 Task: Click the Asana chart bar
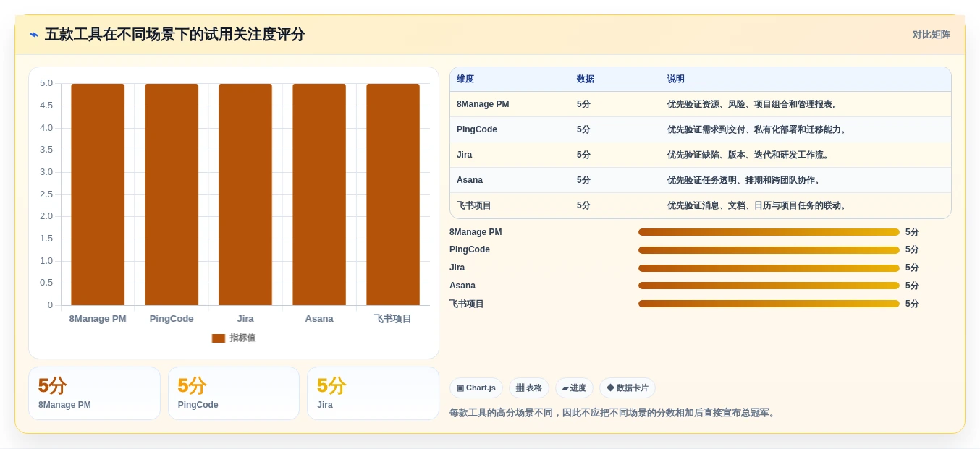(319, 194)
